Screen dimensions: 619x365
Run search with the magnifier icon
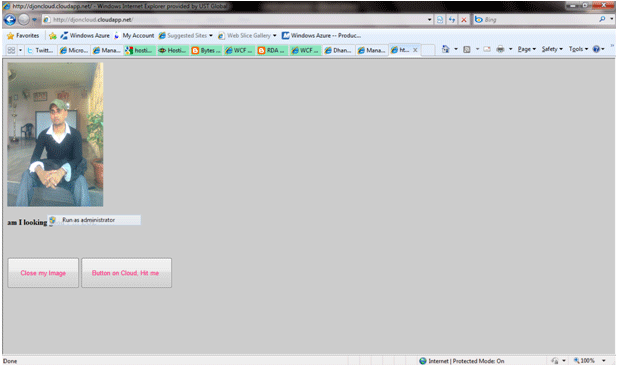pos(602,19)
